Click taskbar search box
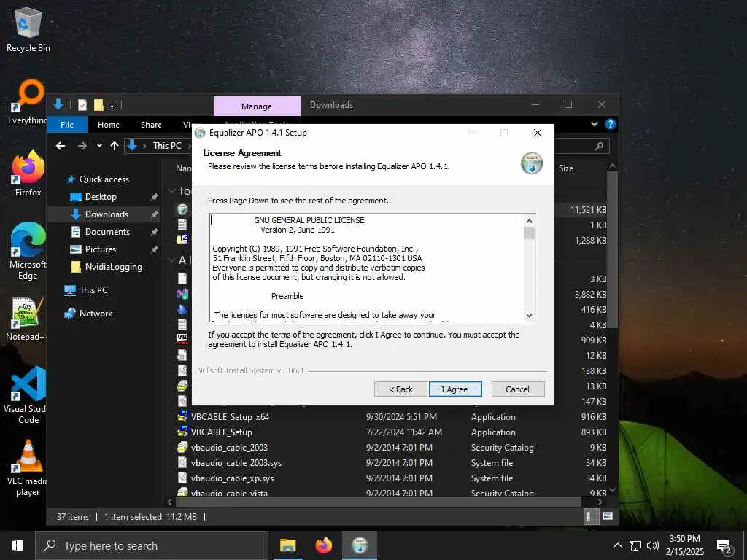The height and width of the screenshot is (560, 747). click(152, 545)
